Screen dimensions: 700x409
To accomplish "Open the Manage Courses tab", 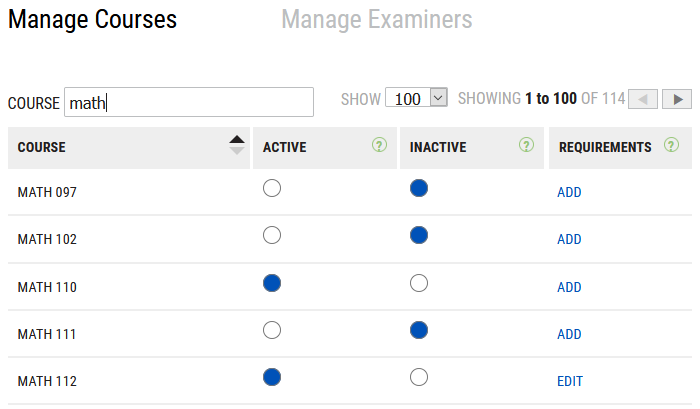I will (x=92, y=20).
